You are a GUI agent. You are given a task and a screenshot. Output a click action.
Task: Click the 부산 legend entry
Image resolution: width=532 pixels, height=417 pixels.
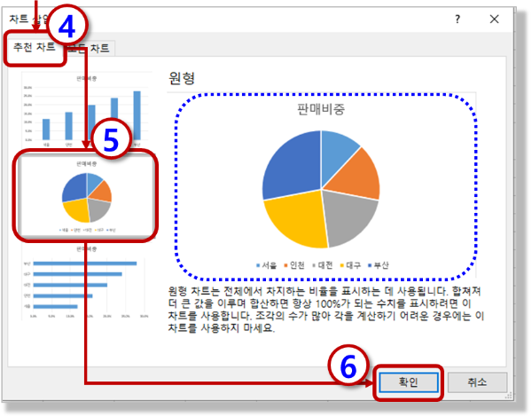[x=379, y=265]
